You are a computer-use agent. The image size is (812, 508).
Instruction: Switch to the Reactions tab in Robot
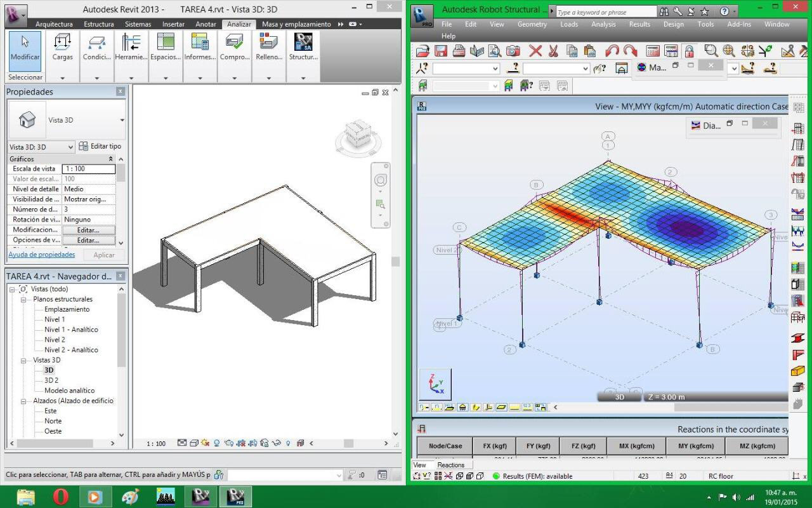450,465
